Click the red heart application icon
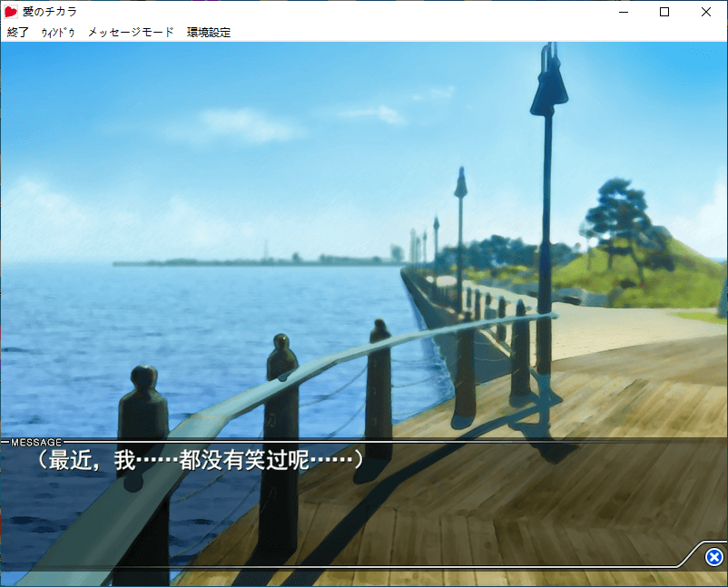728x587 pixels. tap(11, 12)
